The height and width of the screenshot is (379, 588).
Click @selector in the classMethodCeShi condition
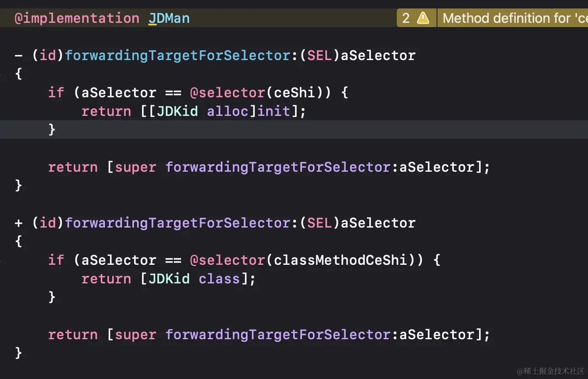pos(227,260)
